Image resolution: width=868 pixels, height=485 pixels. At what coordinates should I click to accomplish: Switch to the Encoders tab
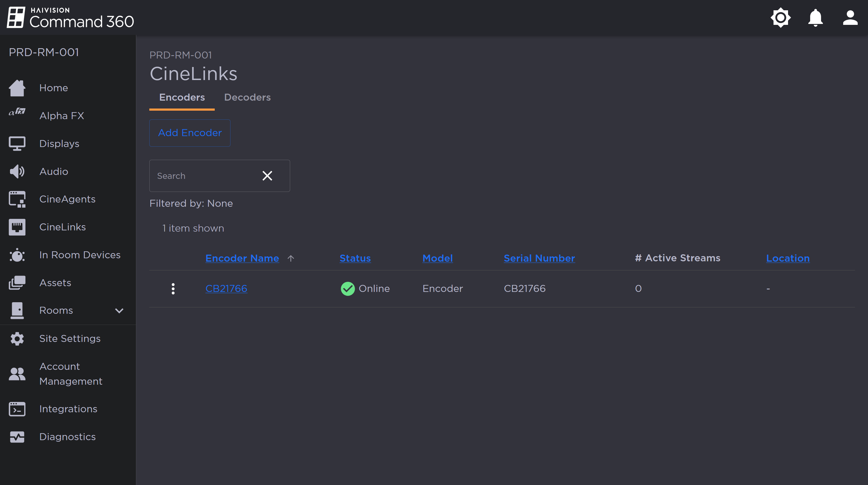click(182, 98)
